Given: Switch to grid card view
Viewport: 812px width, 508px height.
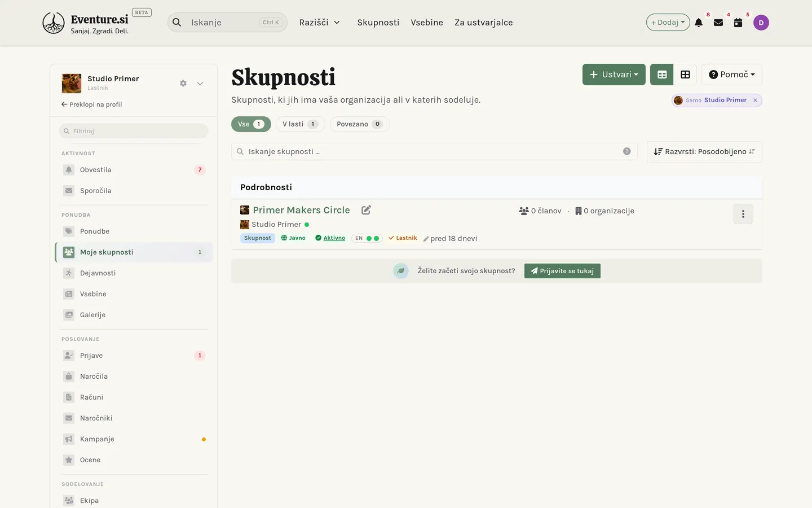Looking at the screenshot, I should coord(685,75).
